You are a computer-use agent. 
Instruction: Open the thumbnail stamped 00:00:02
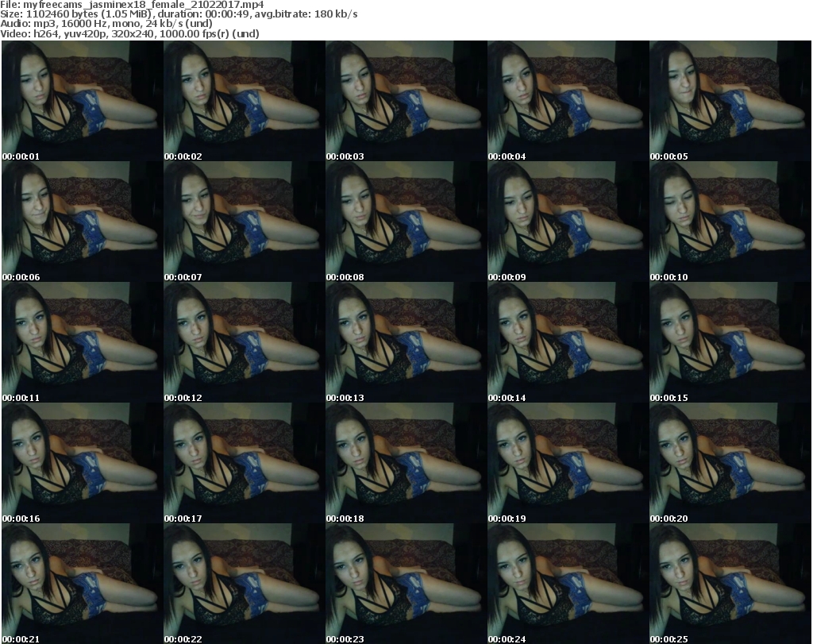[245, 101]
